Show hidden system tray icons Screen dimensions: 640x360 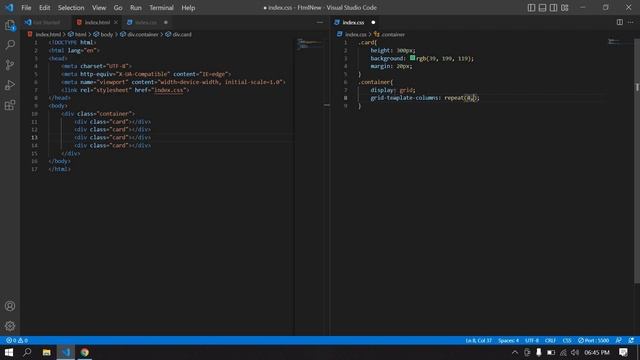(515, 352)
